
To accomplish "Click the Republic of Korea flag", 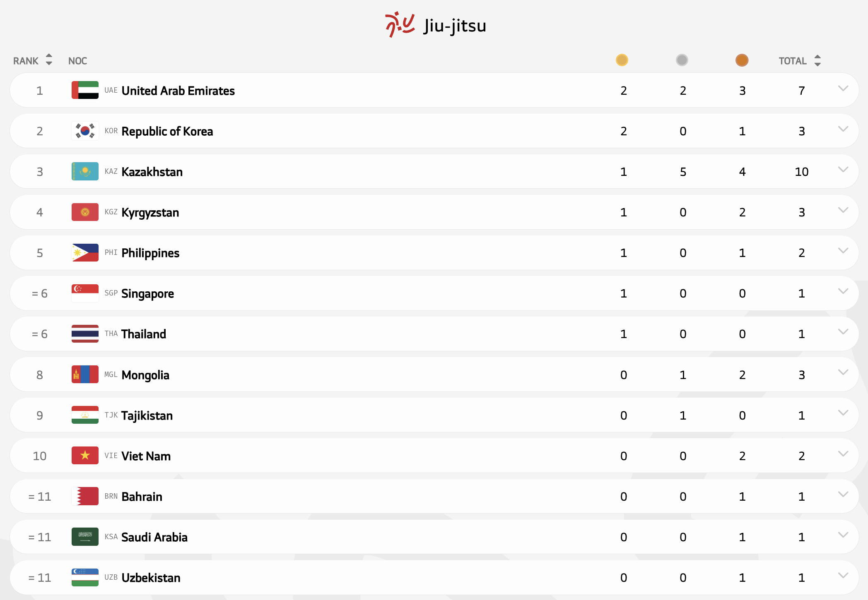I will 85,131.
